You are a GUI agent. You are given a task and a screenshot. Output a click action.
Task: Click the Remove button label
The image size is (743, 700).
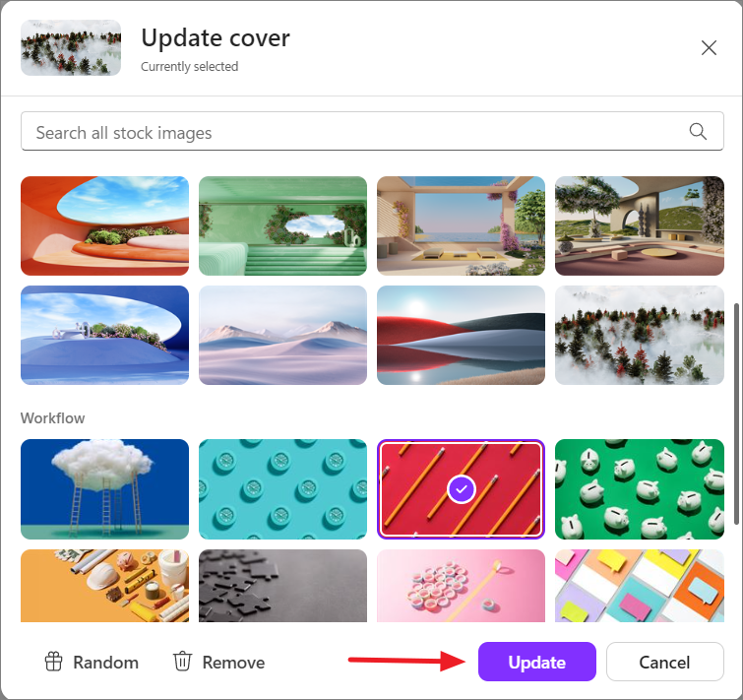(x=233, y=663)
